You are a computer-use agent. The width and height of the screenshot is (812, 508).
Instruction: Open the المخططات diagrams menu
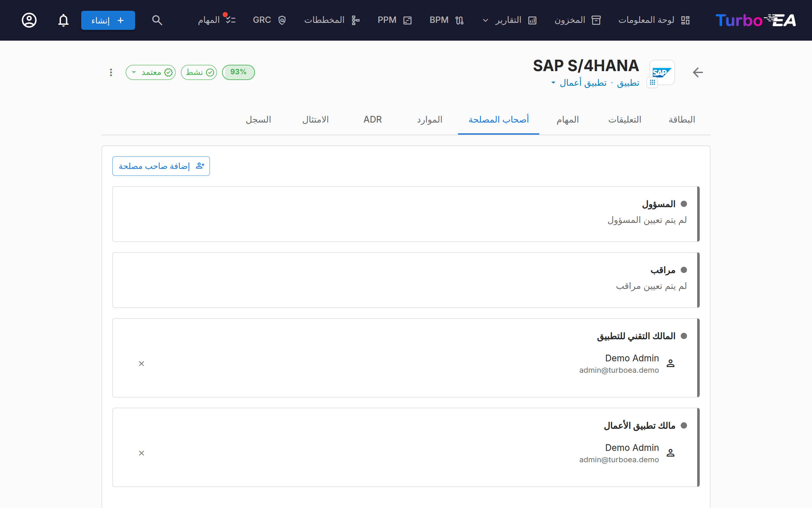pos(332,20)
